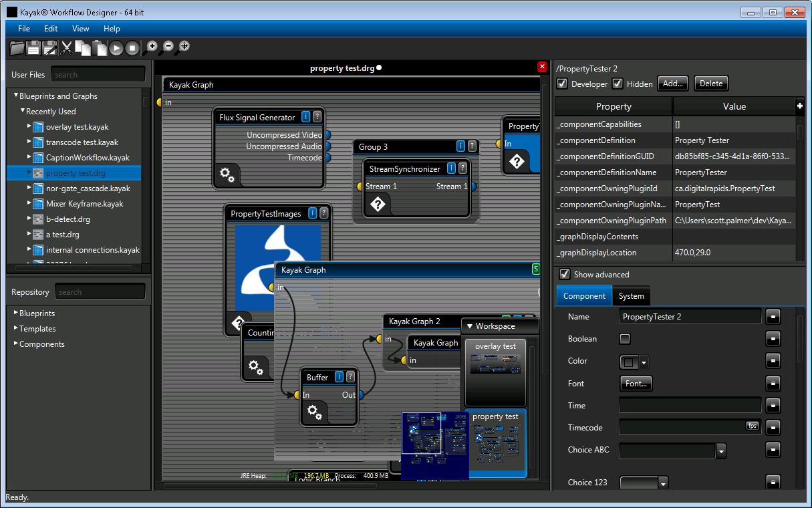Click the scissors Cut icon
The height and width of the screenshot is (508, 812).
[67, 47]
